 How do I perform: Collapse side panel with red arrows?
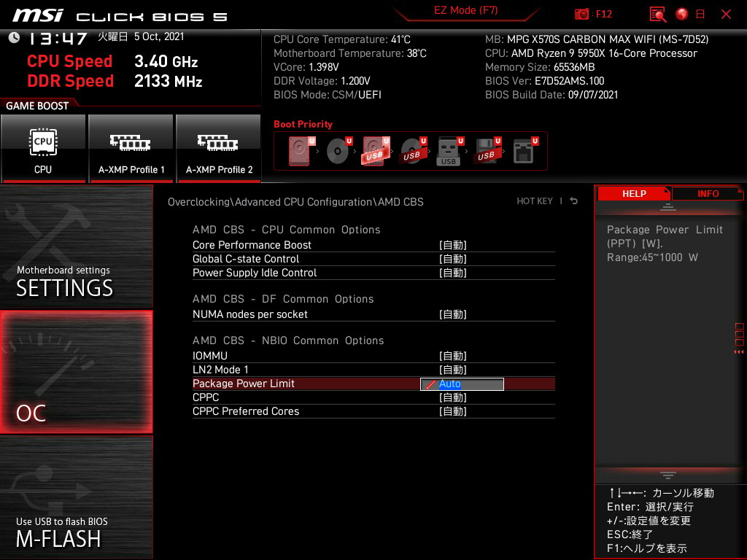pyautogui.click(x=738, y=352)
